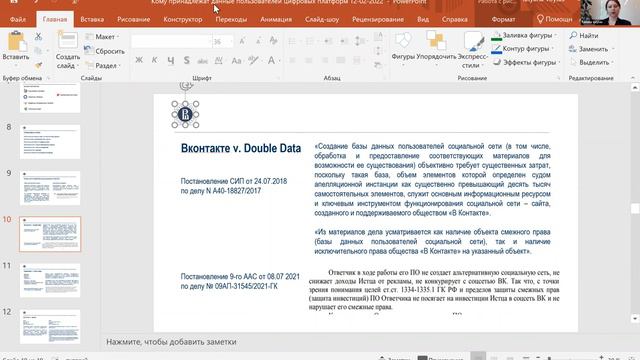
Task: Click the Cut scissors icon
Action: tap(38, 36)
